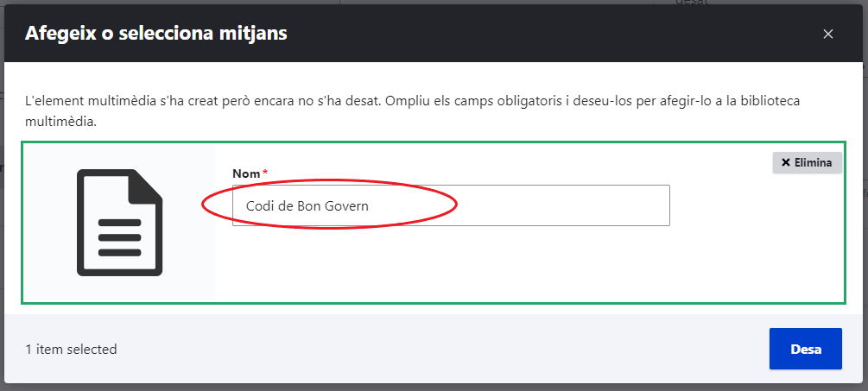This screenshot has width=868, height=391.
Task: Click the dialog title Afegeix o selecciona mitjans
Action: coord(156,33)
